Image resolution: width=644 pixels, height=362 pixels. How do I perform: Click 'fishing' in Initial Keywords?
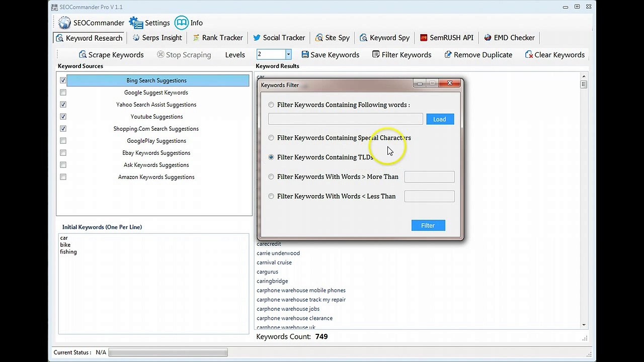click(68, 252)
